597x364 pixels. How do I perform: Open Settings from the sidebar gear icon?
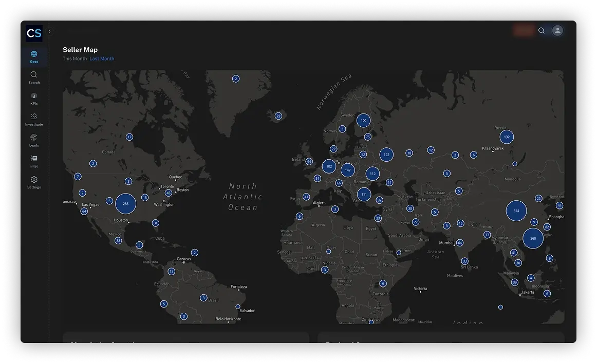[x=34, y=182]
